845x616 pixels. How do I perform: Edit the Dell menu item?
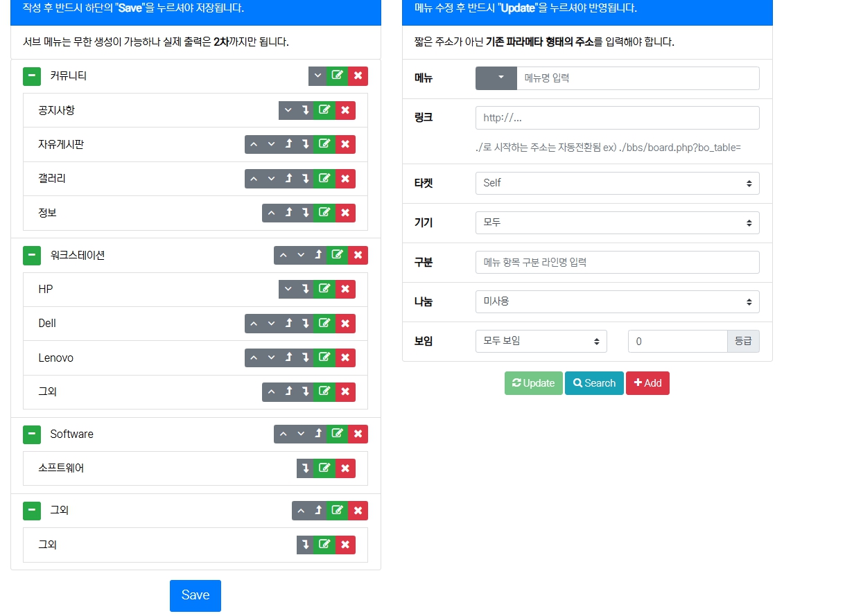tap(324, 324)
